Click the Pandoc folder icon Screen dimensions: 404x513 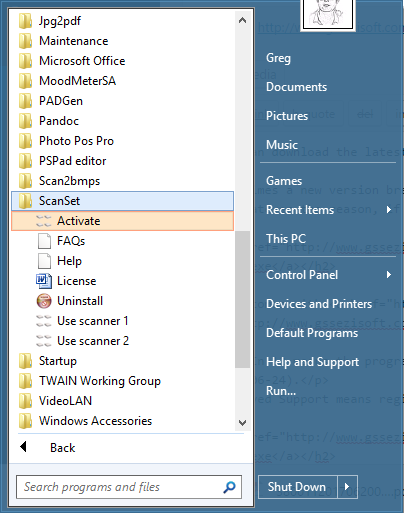coord(26,121)
